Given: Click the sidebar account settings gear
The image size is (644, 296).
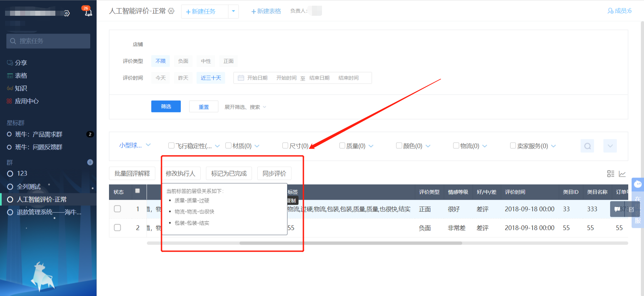Looking at the screenshot, I should (67, 13).
